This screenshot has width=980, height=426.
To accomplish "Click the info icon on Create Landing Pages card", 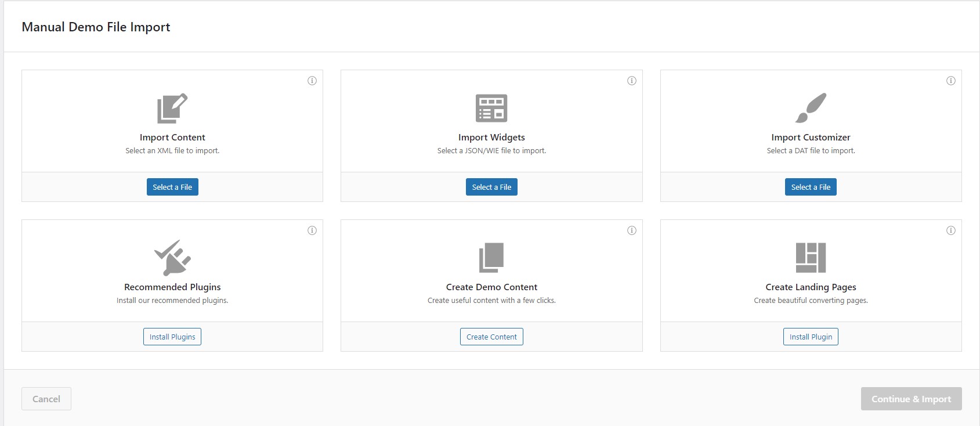I will pyautogui.click(x=951, y=230).
